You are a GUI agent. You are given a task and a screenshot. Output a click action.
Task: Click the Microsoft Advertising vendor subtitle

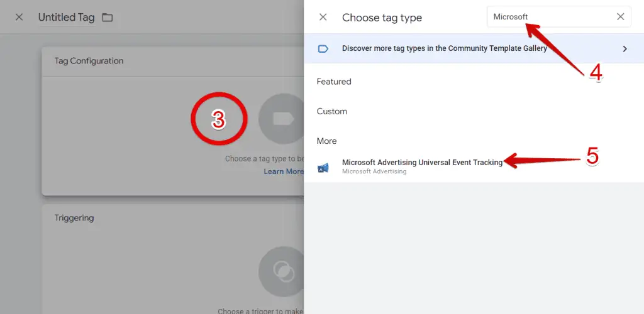coord(374,171)
